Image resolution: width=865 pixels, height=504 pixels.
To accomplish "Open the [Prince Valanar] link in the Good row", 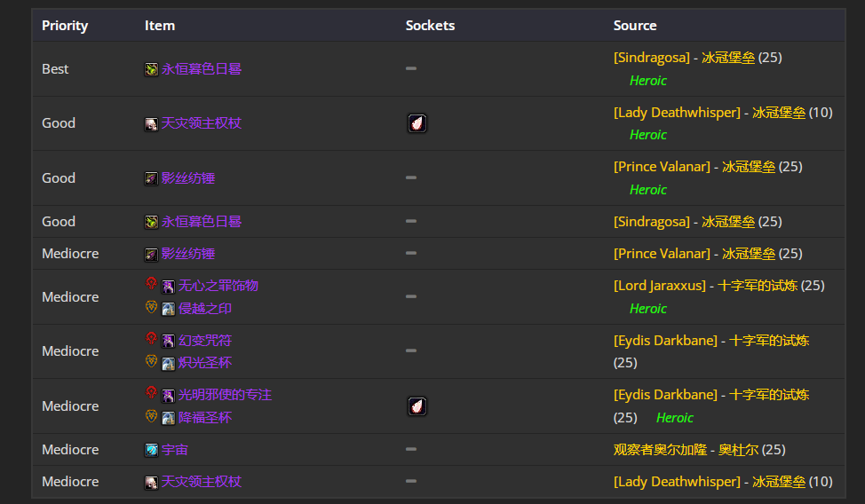I will coord(662,167).
